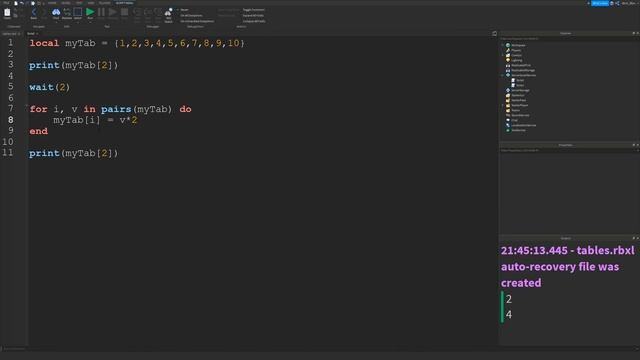The height and width of the screenshot is (360, 640).
Task: Switch to the VIEW ribbon tab
Action: (91, 3)
